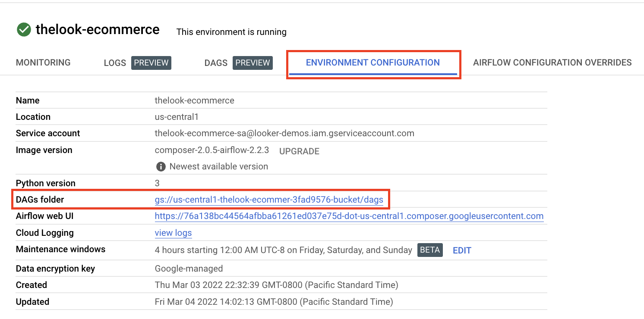This screenshot has width=644, height=319.
Task: Open the Airflow web UI link
Action: 349,216
